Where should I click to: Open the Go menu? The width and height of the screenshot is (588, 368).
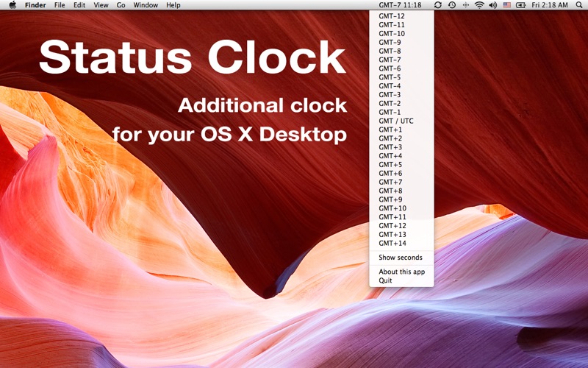tap(121, 5)
